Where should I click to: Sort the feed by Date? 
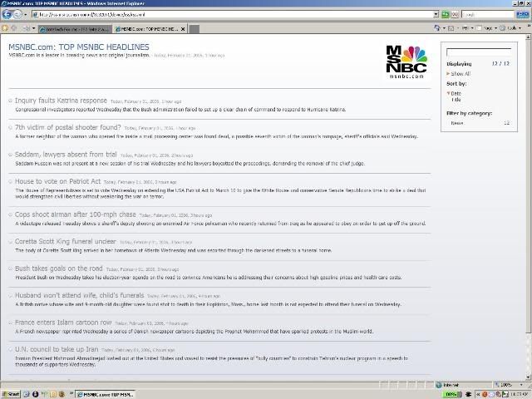[x=456, y=93]
